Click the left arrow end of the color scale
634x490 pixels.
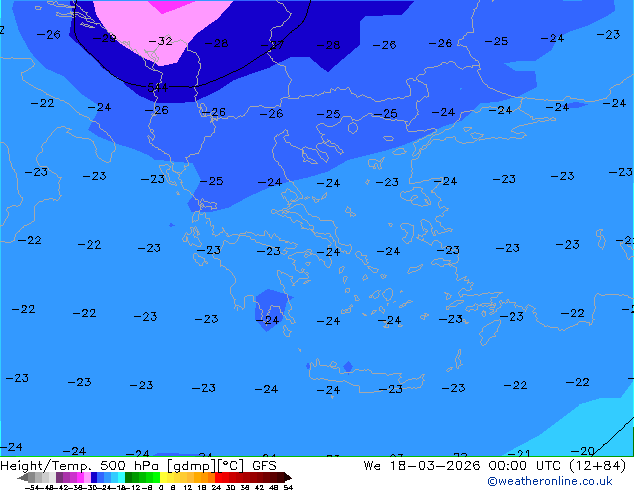[x=22, y=477]
